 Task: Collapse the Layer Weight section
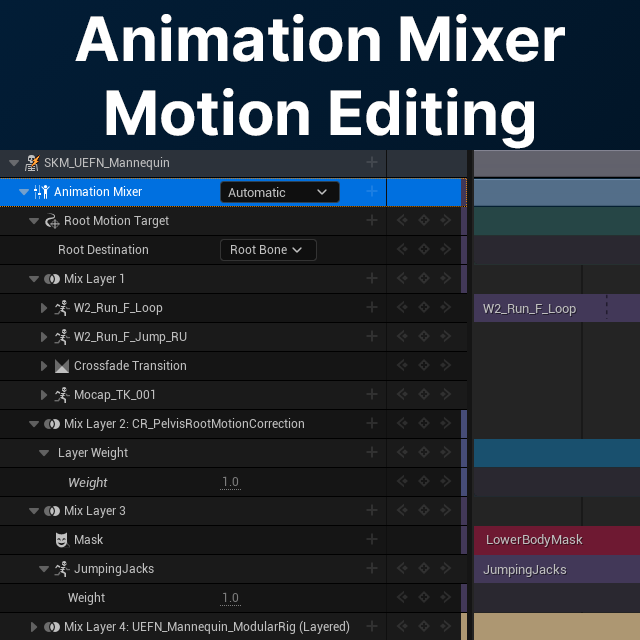[x=44, y=453]
